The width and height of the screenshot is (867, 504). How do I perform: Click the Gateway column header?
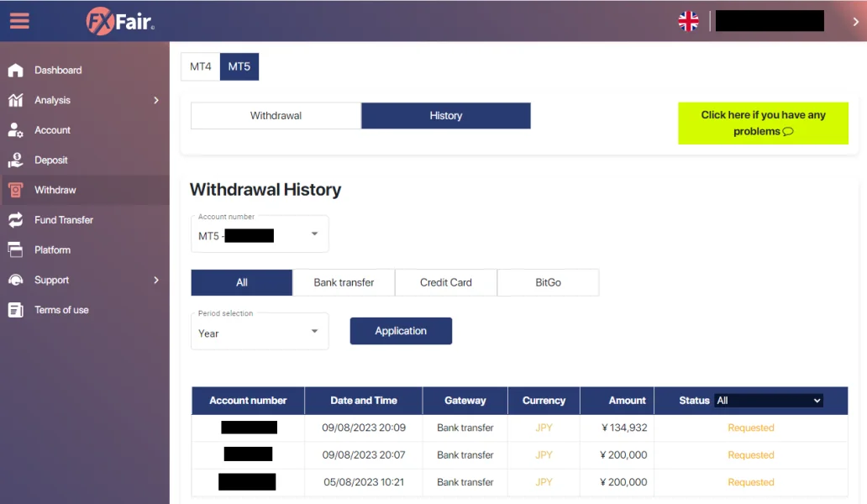click(465, 401)
